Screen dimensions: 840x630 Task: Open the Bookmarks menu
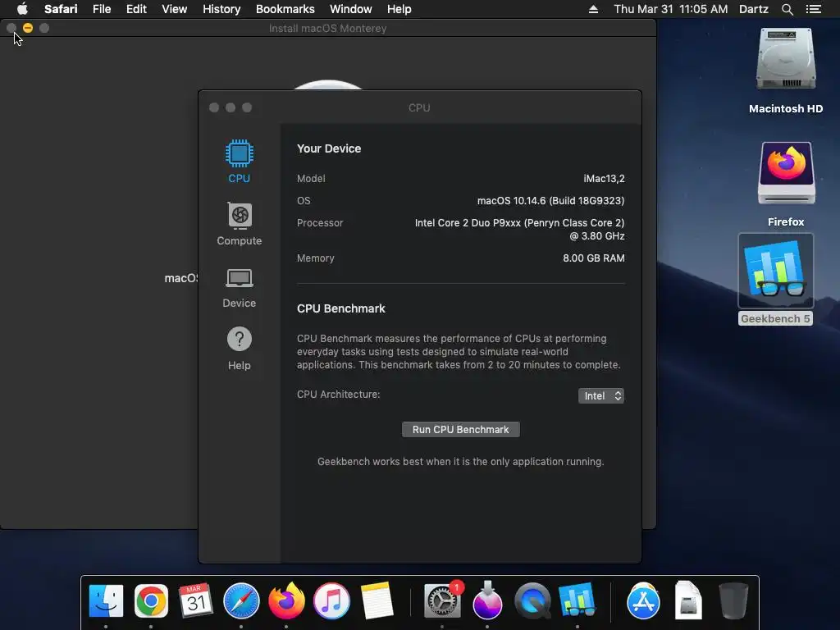(285, 9)
